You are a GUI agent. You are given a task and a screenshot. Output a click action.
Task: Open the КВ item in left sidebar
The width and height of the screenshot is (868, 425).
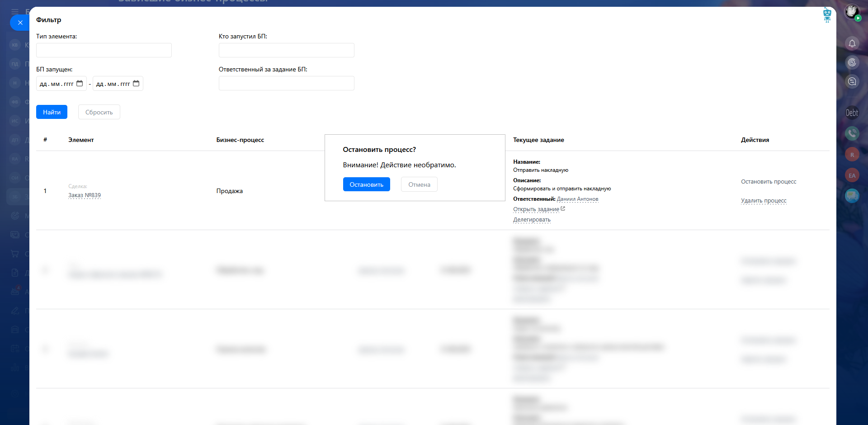coord(15,45)
